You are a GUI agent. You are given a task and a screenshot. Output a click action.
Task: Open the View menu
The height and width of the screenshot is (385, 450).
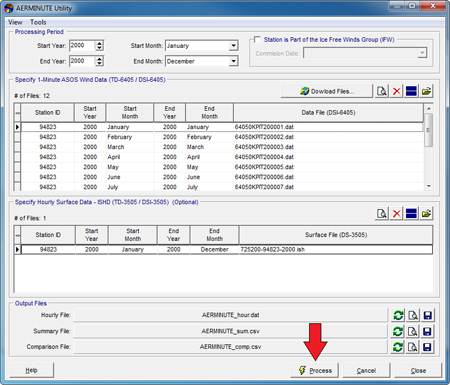(x=15, y=22)
